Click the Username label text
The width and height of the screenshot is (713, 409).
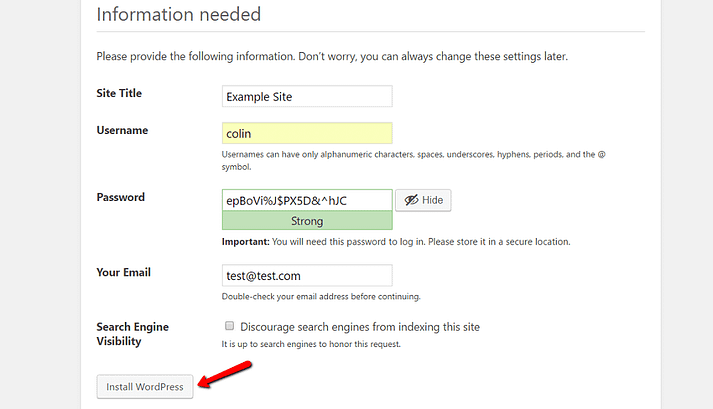pyautogui.click(x=122, y=130)
